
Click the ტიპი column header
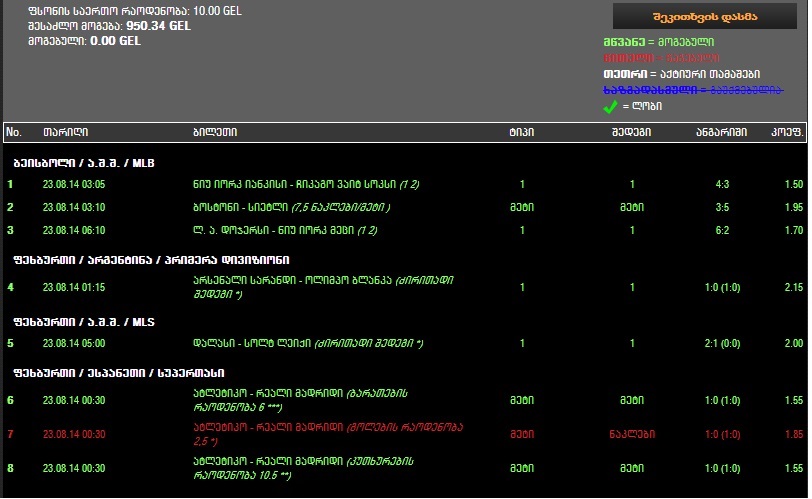tap(521, 133)
